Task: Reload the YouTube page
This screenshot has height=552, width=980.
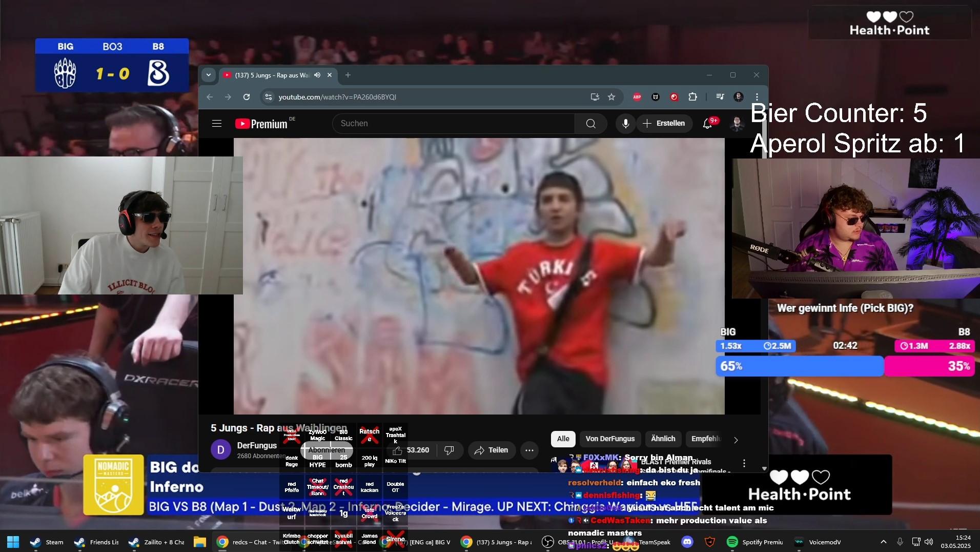Action: point(247,97)
